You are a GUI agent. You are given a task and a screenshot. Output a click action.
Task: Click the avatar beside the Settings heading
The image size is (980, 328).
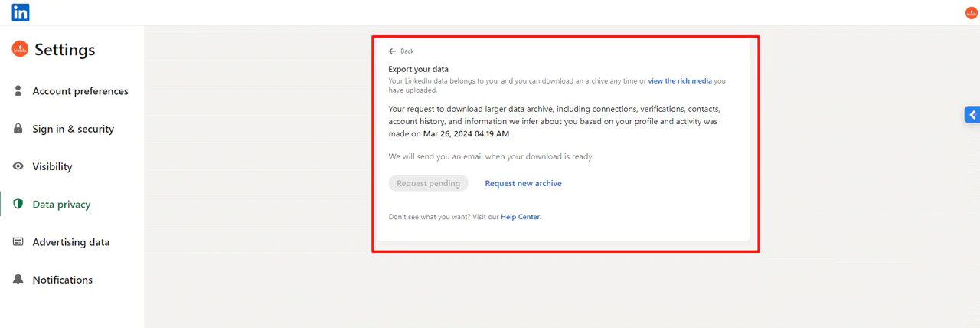pos(20,49)
